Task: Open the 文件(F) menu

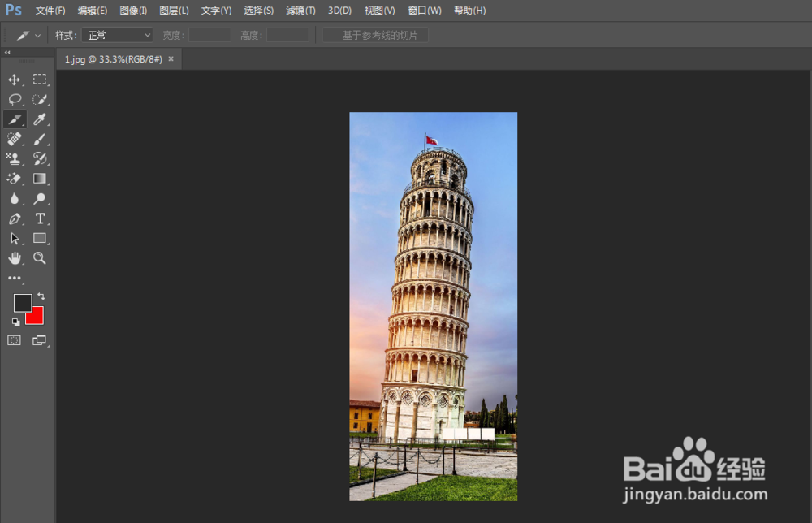Action: coord(50,11)
